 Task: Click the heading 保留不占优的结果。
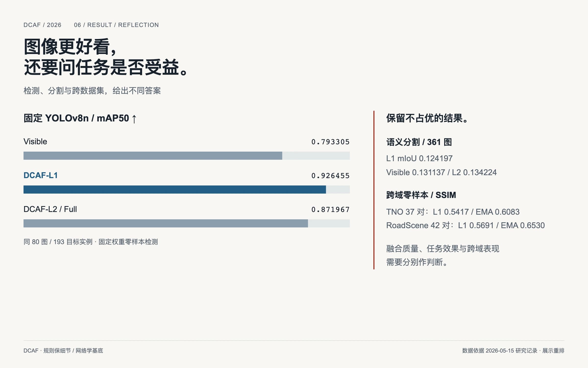pos(428,118)
